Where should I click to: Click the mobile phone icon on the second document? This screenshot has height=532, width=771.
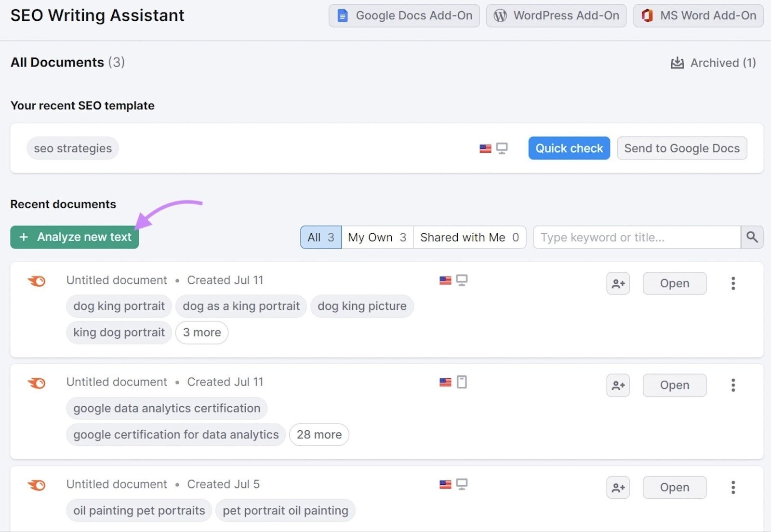click(462, 382)
